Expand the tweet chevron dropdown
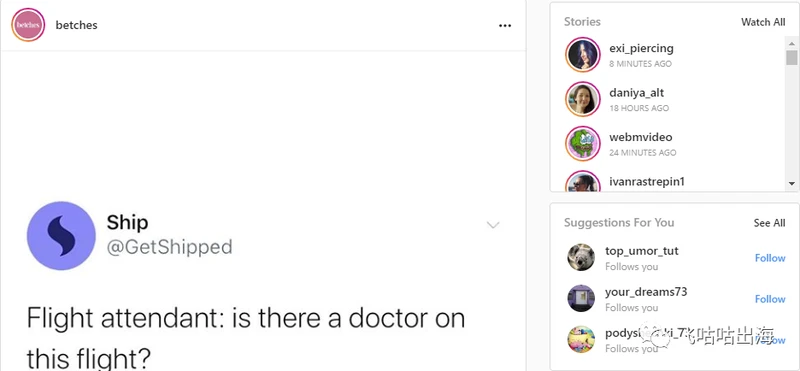Image resolution: width=800 pixels, height=371 pixels. (x=493, y=225)
